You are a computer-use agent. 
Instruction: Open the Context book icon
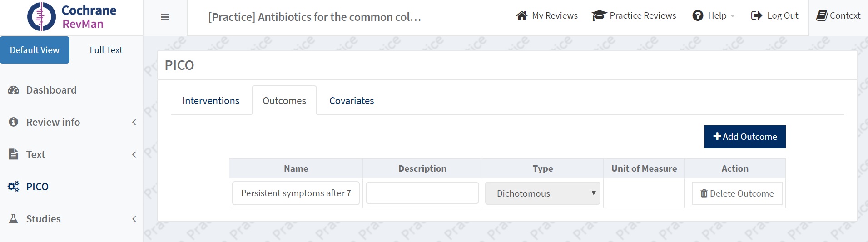[x=822, y=15]
